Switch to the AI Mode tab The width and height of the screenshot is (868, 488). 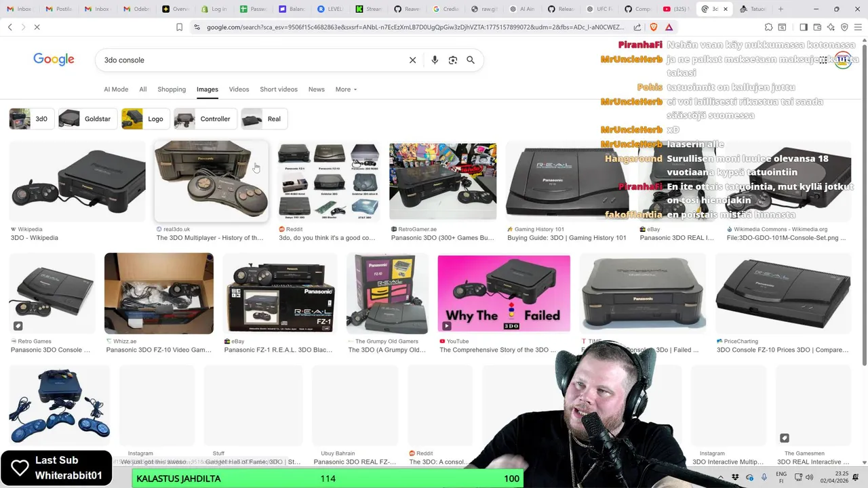pyautogui.click(x=116, y=89)
